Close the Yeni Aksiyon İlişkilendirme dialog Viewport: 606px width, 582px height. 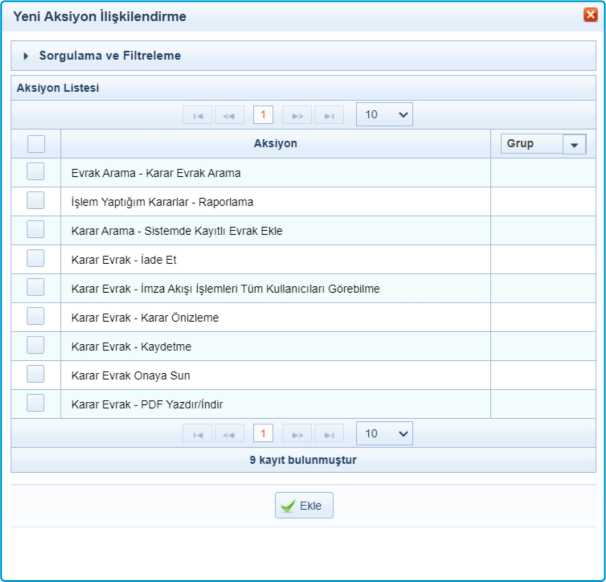coord(590,15)
